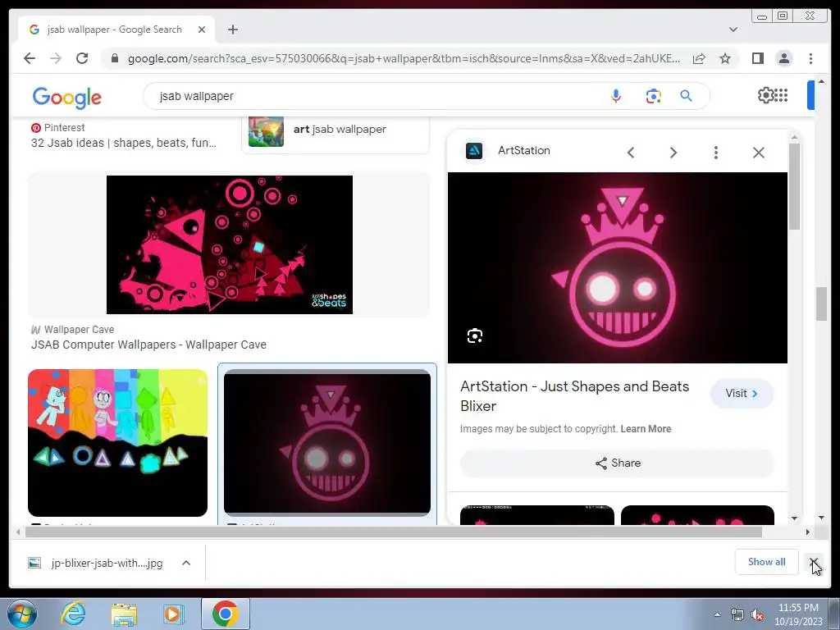Select the art jsab wallpaper suggestion chip
840x630 pixels.
click(336, 130)
